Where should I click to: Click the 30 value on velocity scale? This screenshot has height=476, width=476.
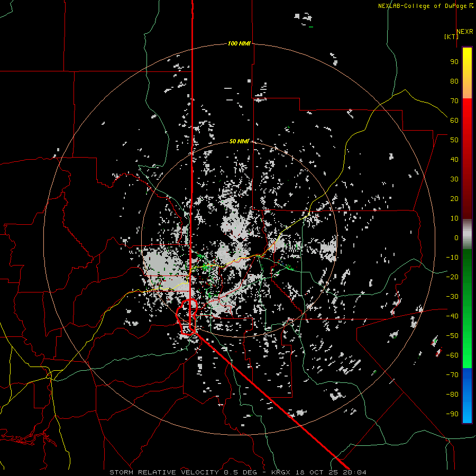point(454,179)
